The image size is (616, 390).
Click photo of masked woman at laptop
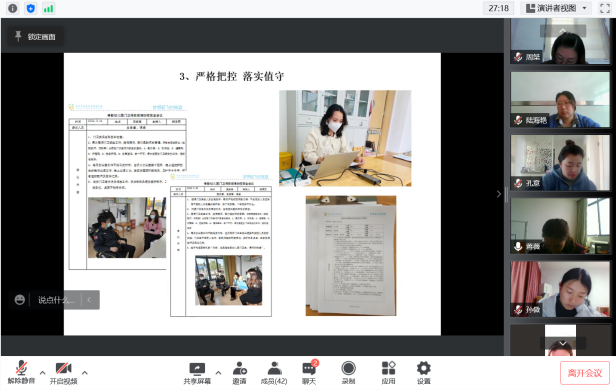click(345, 138)
